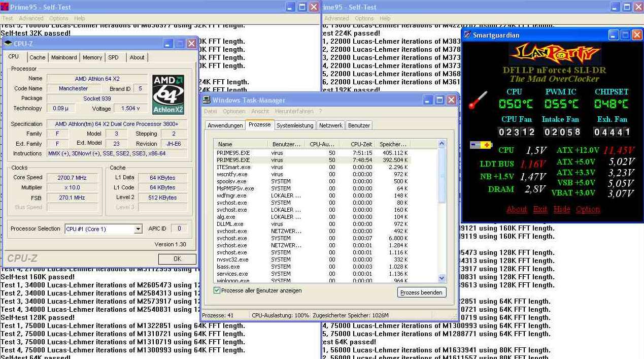Click the Hide link in Smartguardian
This screenshot has height=359, width=644.
click(x=561, y=209)
